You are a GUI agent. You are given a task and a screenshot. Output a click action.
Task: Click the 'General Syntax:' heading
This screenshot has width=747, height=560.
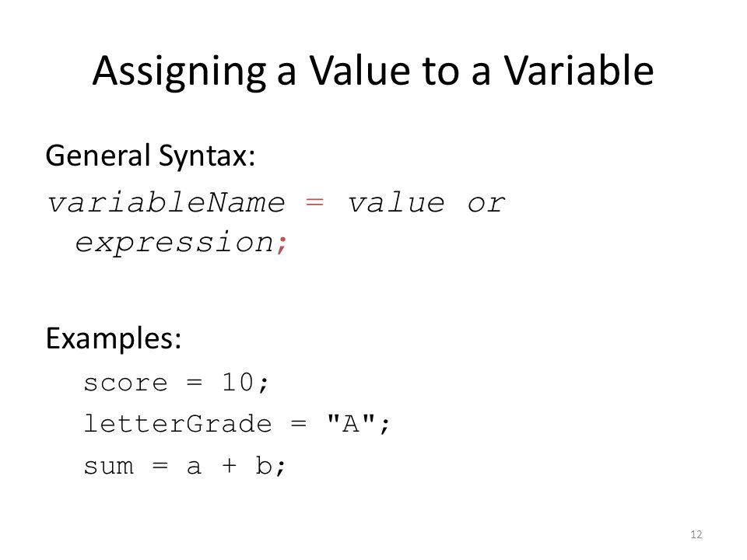coord(150,156)
